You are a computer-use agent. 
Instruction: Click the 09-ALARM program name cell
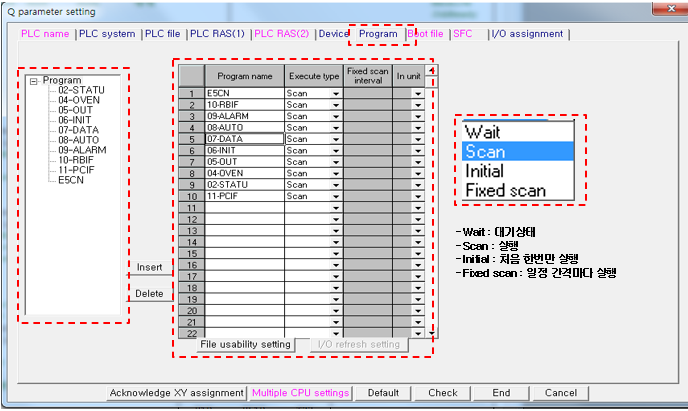click(x=245, y=116)
